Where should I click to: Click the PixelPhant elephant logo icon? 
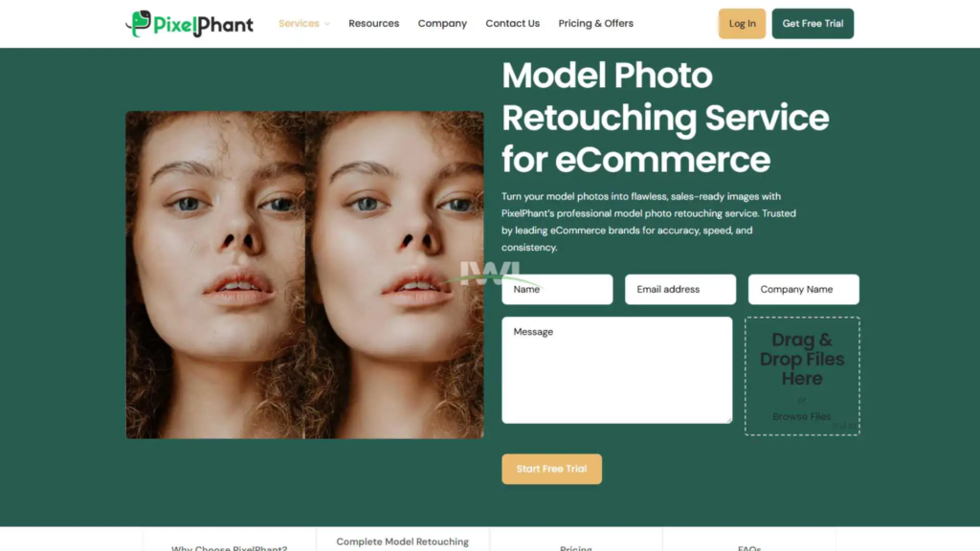[138, 24]
